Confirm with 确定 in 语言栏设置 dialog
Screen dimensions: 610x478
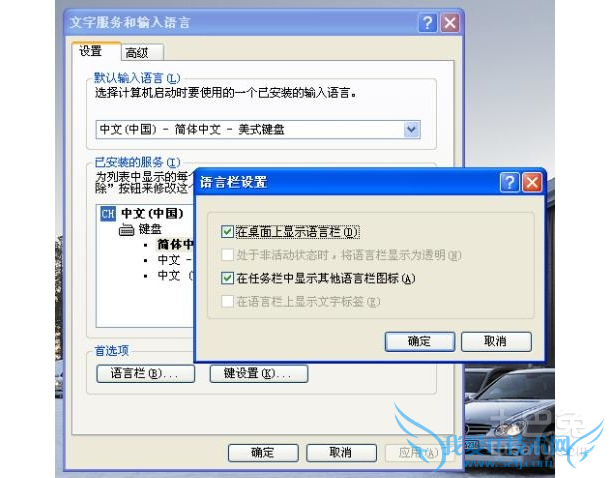419,341
